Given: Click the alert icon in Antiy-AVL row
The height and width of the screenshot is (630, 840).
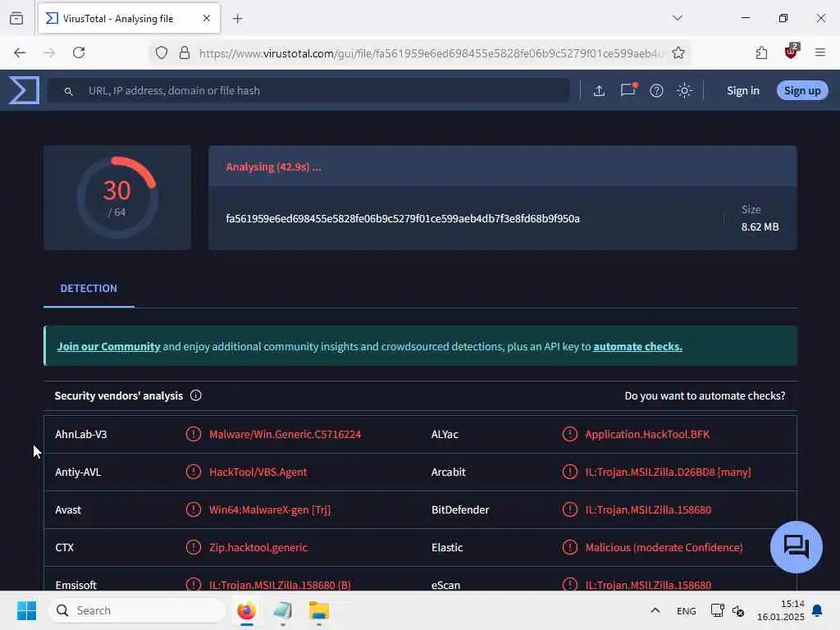Looking at the screenshot, I should coord(194,472).
